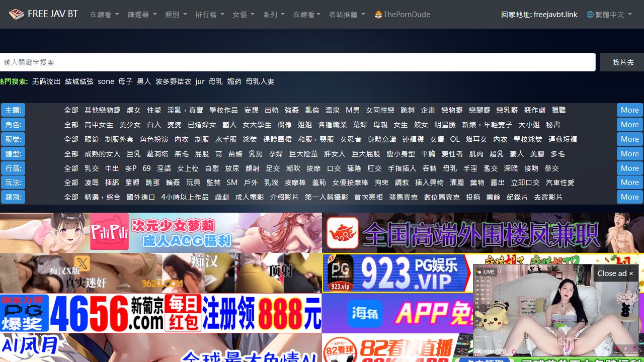Click the 服裝: label button

(13, 139)
